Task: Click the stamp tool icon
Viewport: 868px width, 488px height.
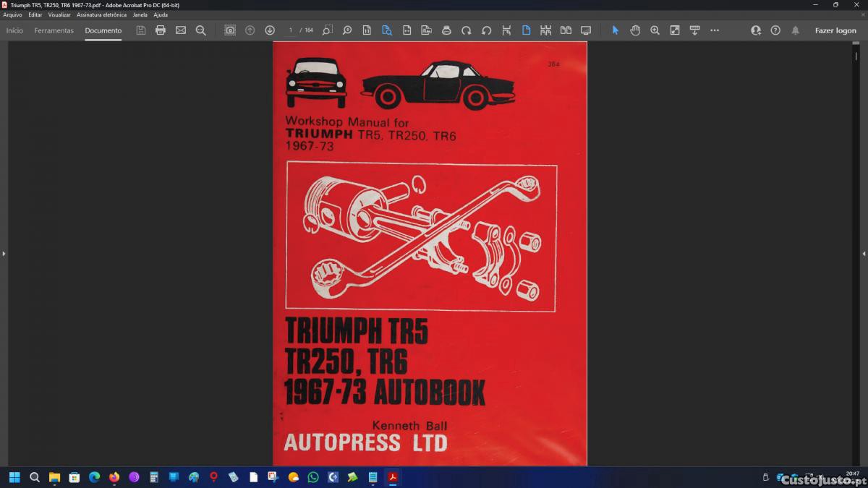Action: pyautogui.click(x=446, y=30)
